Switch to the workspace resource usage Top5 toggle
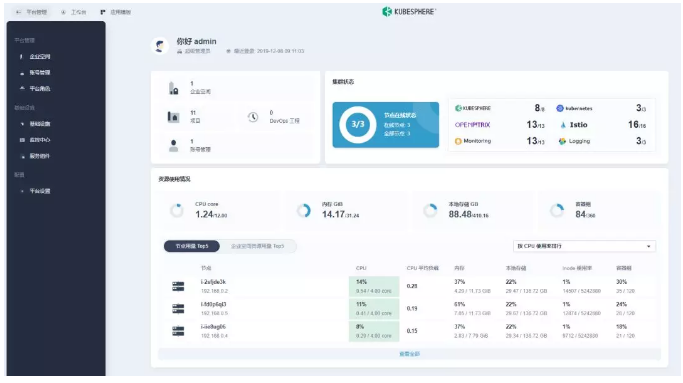This screenshot has height=383, width=683. [257, 246]
